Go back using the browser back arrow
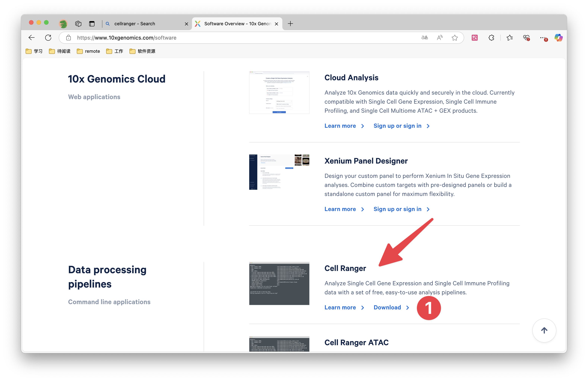588x381 pixels. click(32, 38)
